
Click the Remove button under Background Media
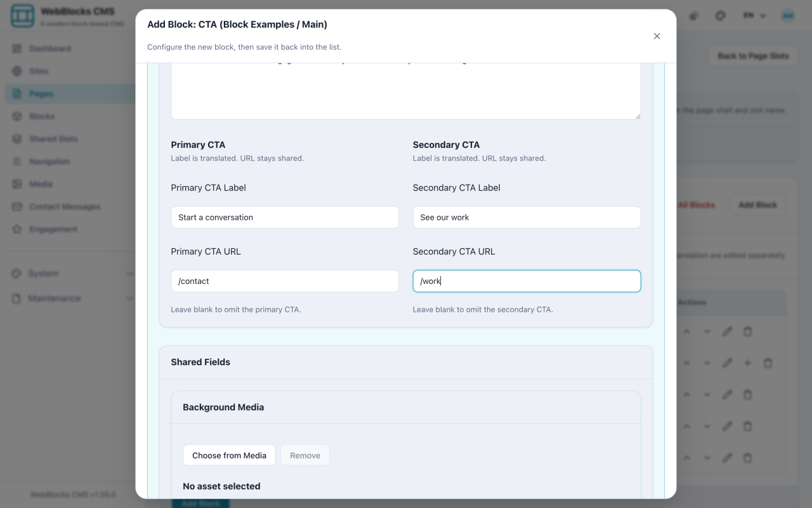click(305, 455)
